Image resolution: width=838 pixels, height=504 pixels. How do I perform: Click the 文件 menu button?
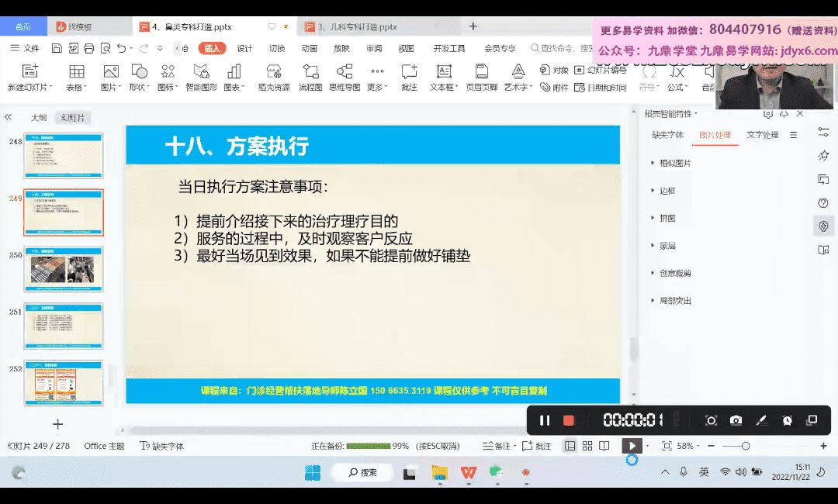[x=26, y=48]
